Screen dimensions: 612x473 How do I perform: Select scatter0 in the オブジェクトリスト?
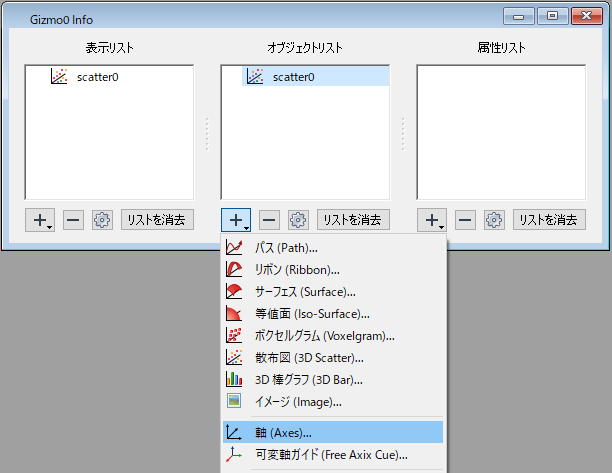293,77
